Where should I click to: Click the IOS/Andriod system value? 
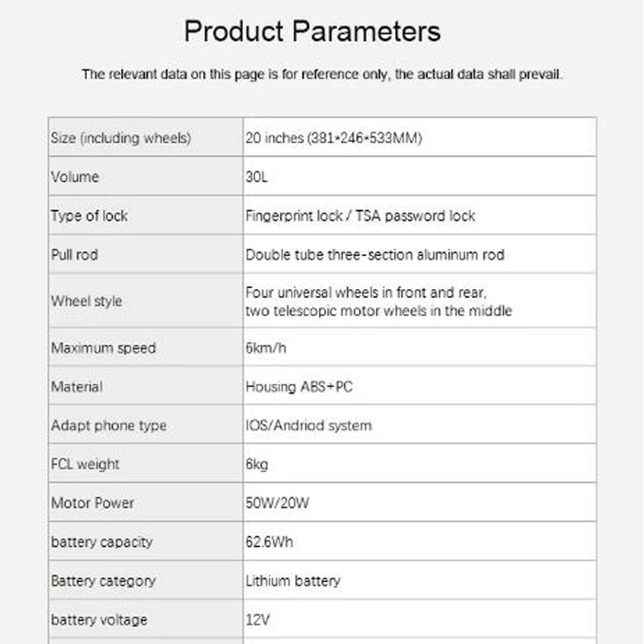[308, 426]
